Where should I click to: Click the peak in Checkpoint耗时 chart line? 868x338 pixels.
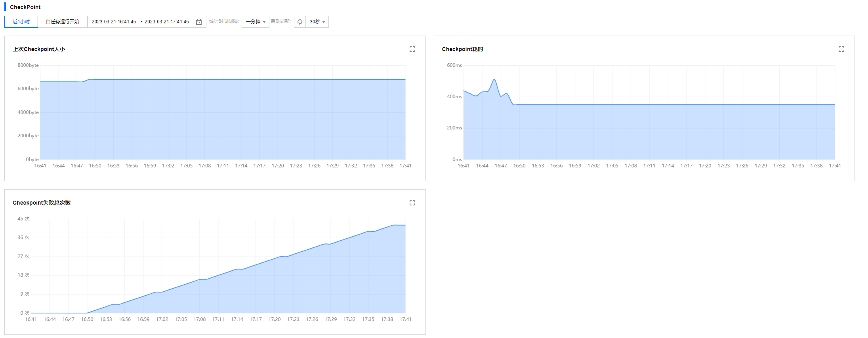(x=494, y=80)
